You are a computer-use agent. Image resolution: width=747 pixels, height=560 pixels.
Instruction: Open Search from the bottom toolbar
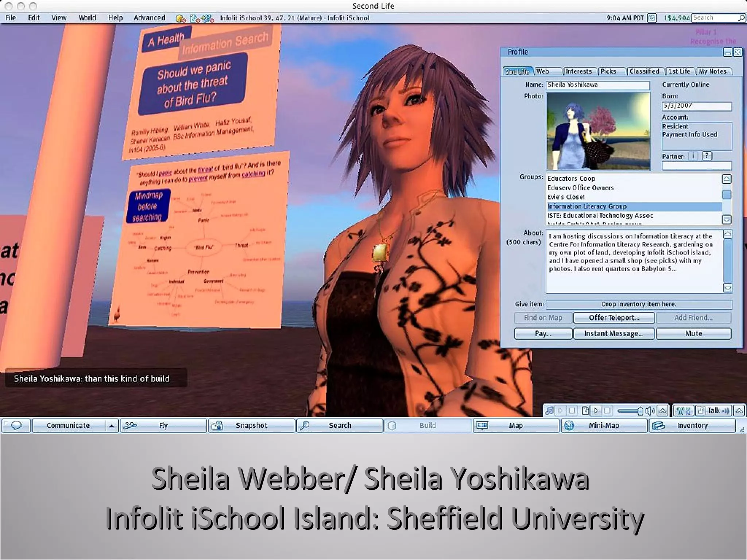[x=340, y=425]
